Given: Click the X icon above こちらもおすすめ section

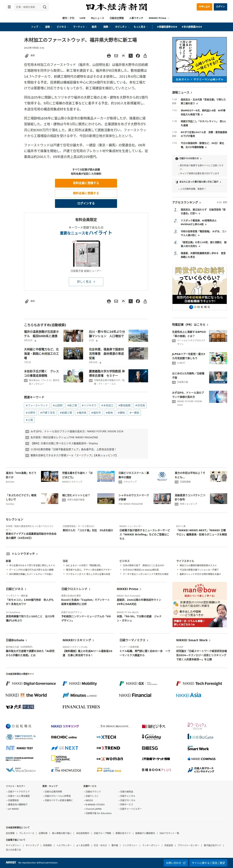Looking at the screenshot, I should click(131, 301).
